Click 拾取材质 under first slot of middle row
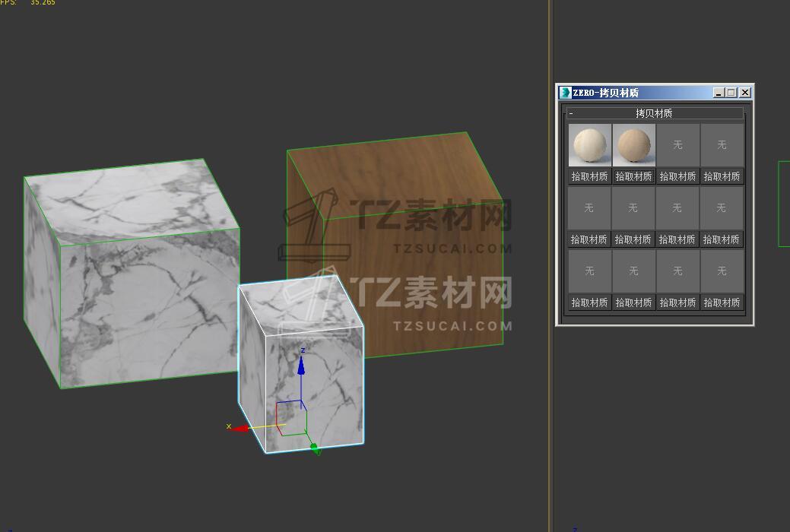Screen dimensions: 790x532 589,239
